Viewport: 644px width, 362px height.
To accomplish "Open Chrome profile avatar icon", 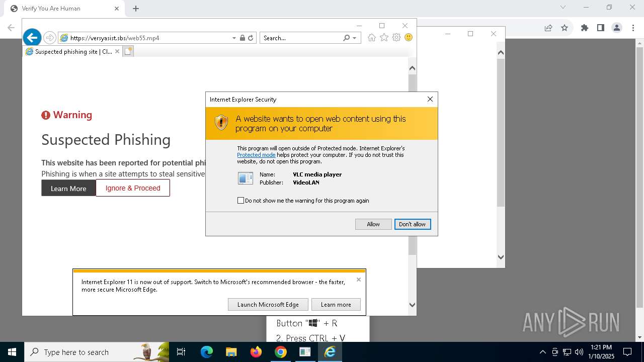I will [617, 28].
